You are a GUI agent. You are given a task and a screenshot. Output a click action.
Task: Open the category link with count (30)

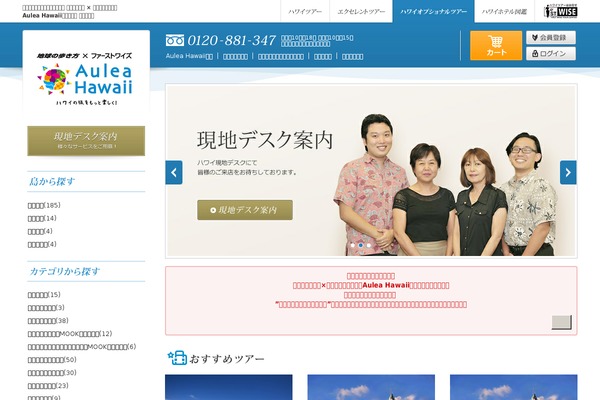click(52, 372)
